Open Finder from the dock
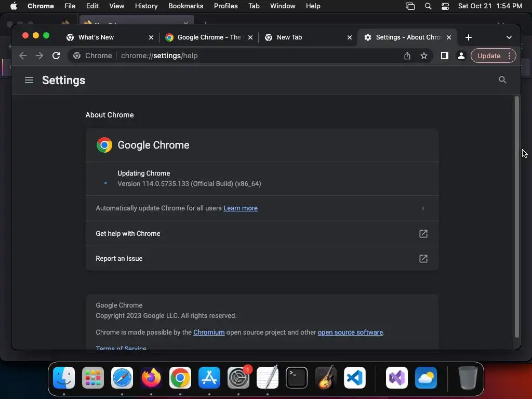 click(x=64, y=378)
